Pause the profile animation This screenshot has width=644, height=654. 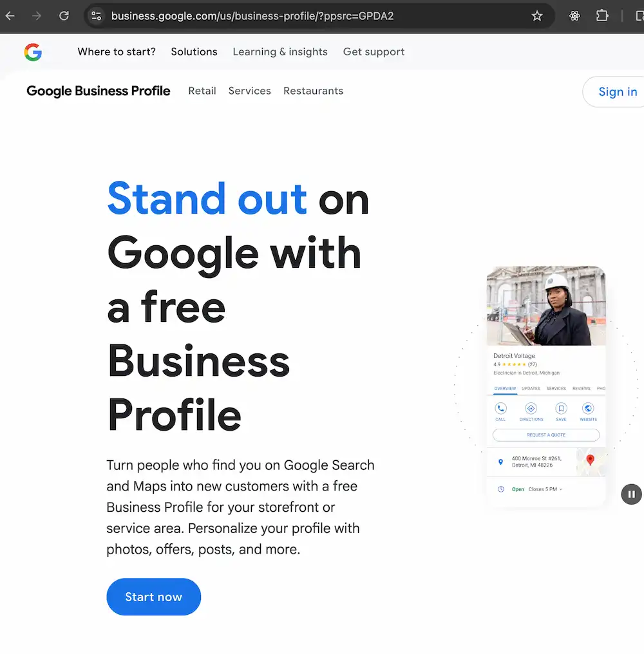tap(631, 494)
